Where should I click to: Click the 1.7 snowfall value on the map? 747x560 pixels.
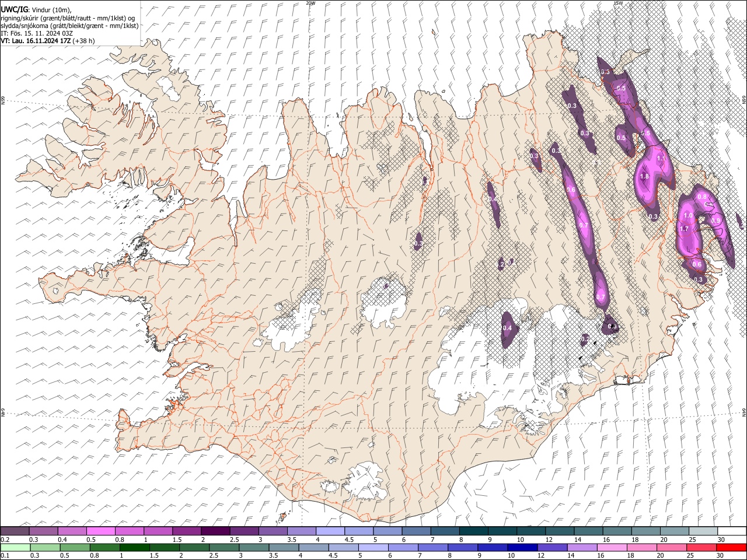click(685, 229)
